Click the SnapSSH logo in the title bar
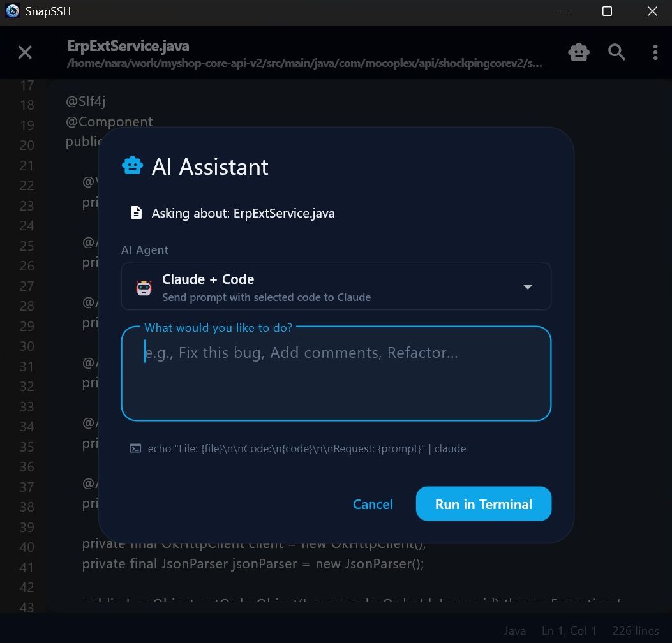 tap(12, 11)
